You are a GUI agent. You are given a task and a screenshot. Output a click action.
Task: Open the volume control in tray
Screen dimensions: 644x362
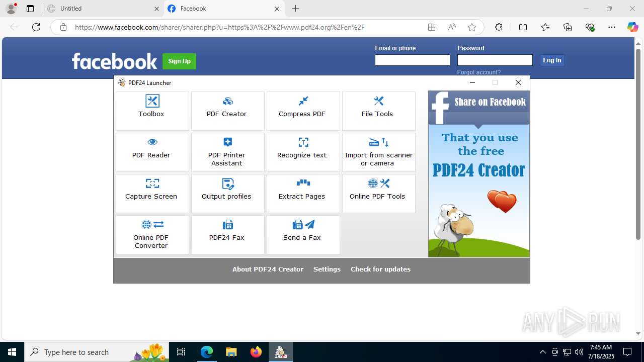tap(579, 352)
